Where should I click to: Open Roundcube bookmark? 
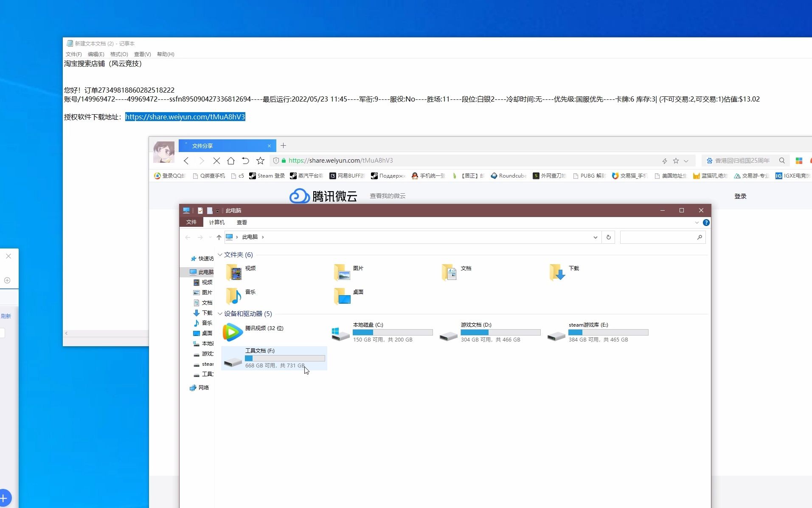point(509,176)
